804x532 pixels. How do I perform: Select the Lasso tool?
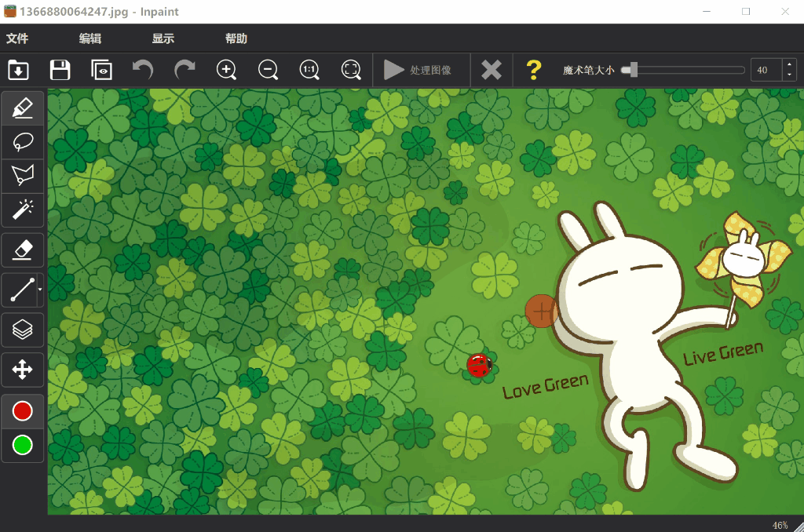(23, 142)
